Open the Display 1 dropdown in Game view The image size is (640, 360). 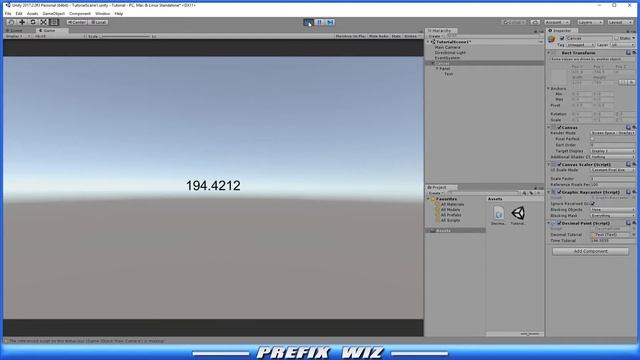18,36
